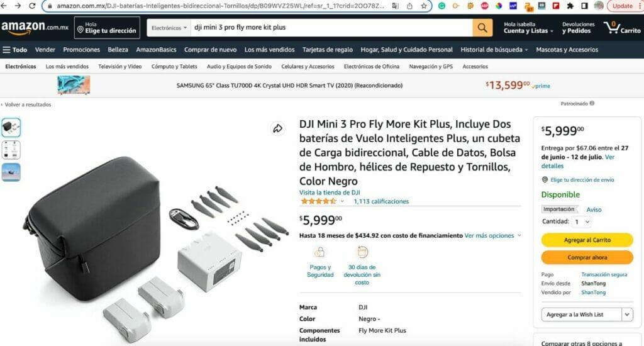
Task: Bookmark this page with the star icon
Action: [x=424, y=6]
